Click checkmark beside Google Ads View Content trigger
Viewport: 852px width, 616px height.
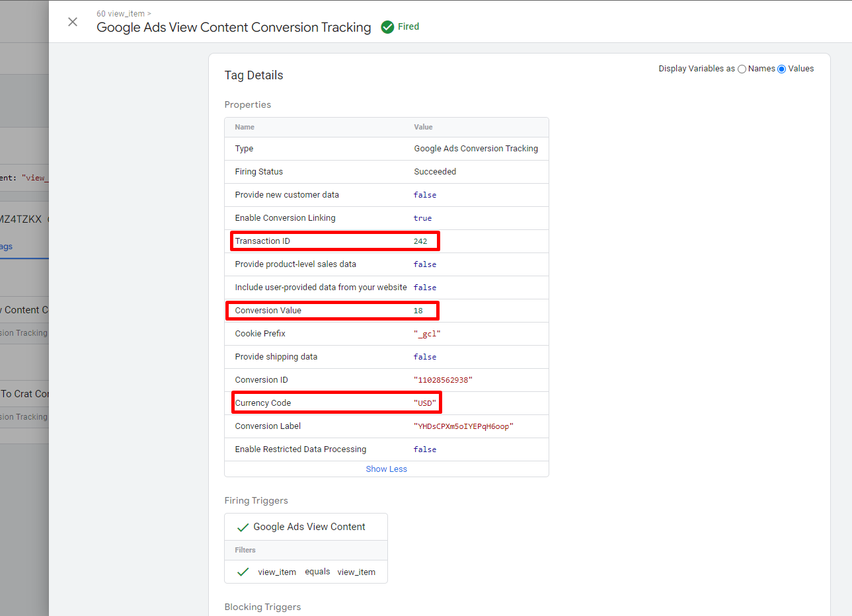click(x=243, y=526)
